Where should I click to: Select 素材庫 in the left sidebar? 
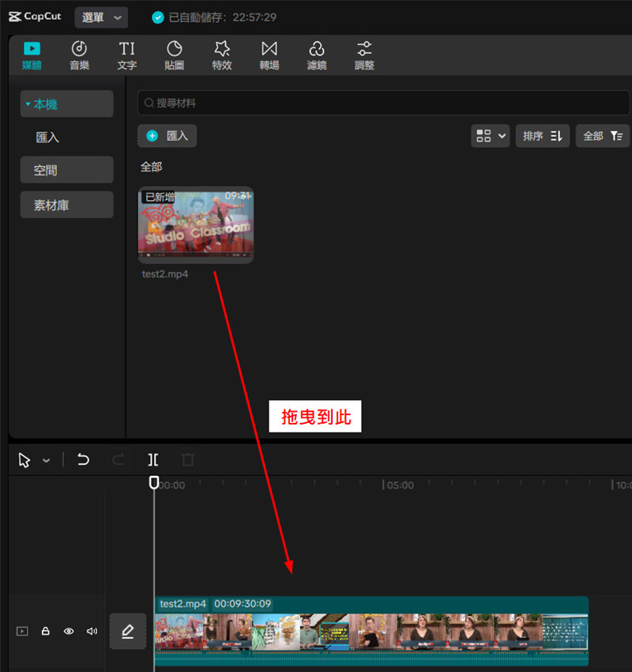tap(67, 205)
